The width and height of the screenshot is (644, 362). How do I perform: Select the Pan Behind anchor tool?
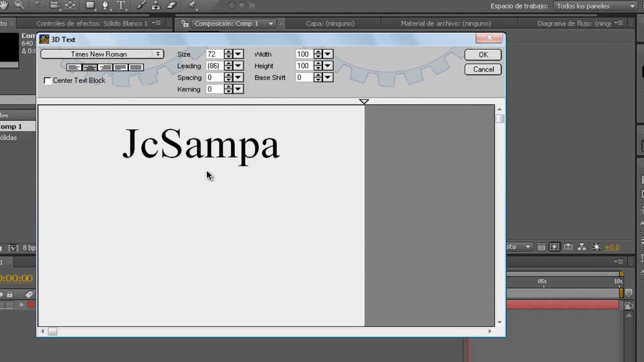coord(70,6)
